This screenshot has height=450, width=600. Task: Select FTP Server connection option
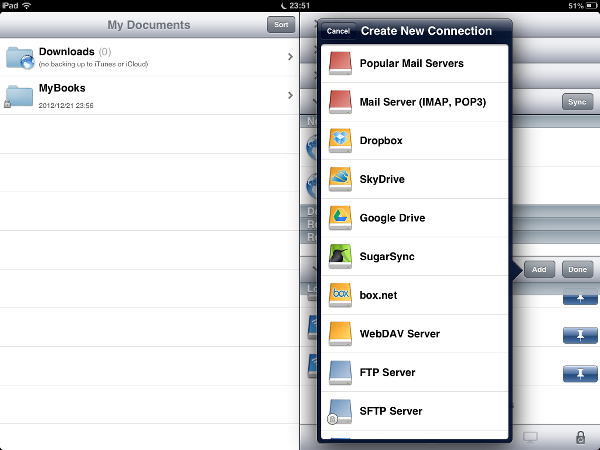(415, 372)
